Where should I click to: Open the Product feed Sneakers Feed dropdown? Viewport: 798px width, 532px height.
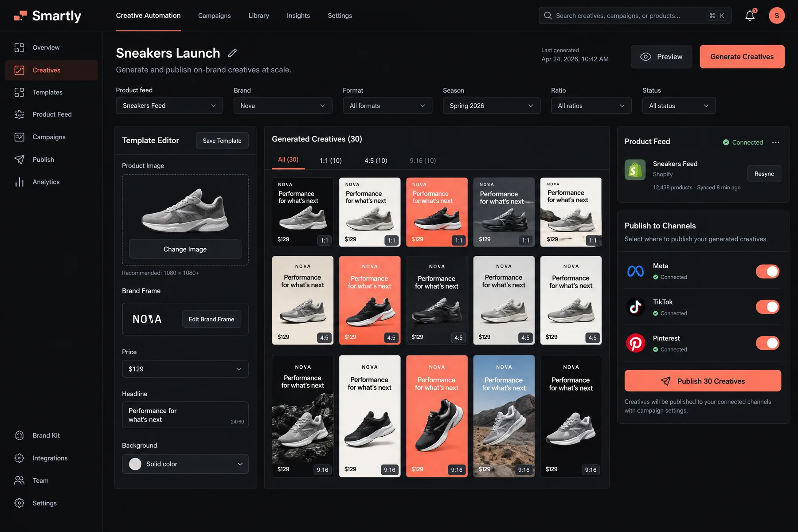click(169, 106)
